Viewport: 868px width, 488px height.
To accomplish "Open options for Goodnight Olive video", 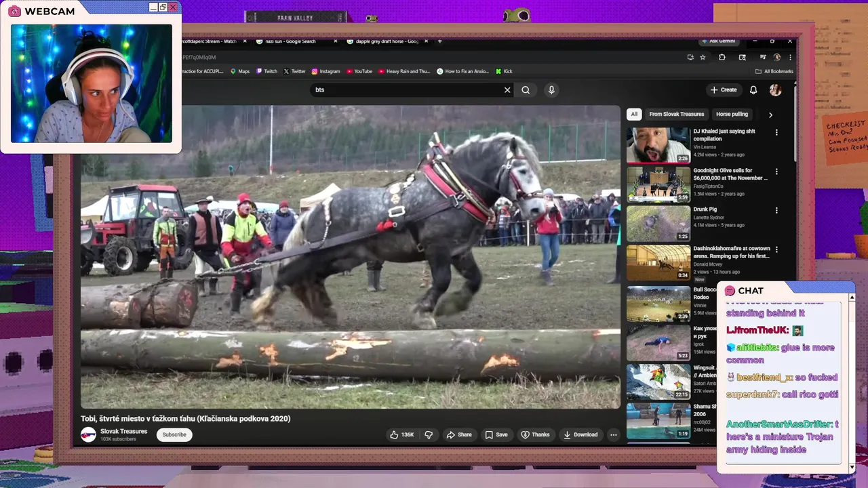I will [x=776, y=171].
